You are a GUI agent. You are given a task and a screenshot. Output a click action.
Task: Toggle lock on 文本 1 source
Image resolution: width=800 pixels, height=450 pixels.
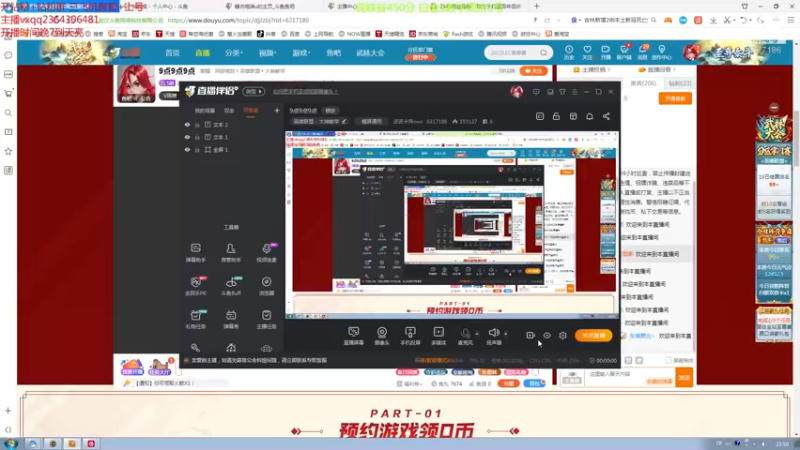click(197, 137)
